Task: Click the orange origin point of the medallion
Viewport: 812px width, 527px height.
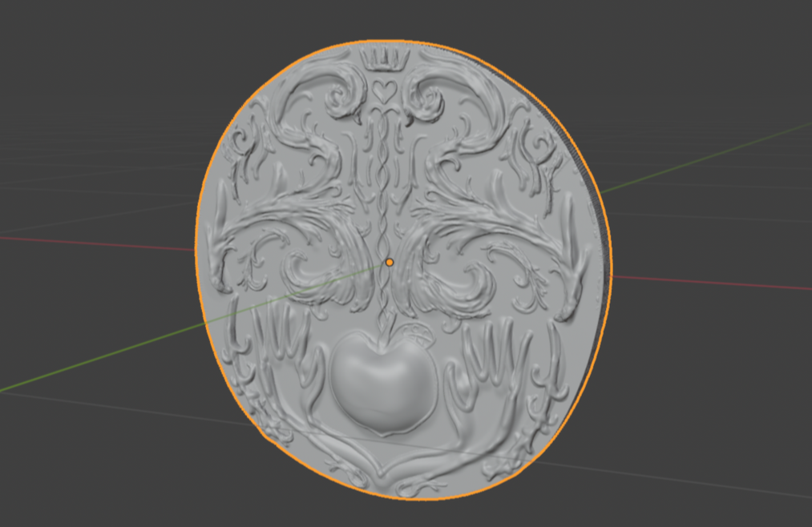Action: click(x=390, y=263)
